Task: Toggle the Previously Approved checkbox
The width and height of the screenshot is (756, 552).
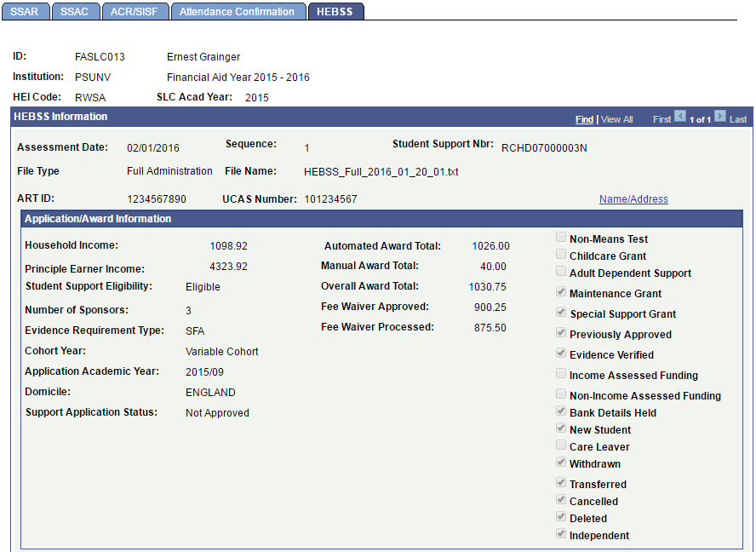Action: pyautogui.click(x=561, y=332)
